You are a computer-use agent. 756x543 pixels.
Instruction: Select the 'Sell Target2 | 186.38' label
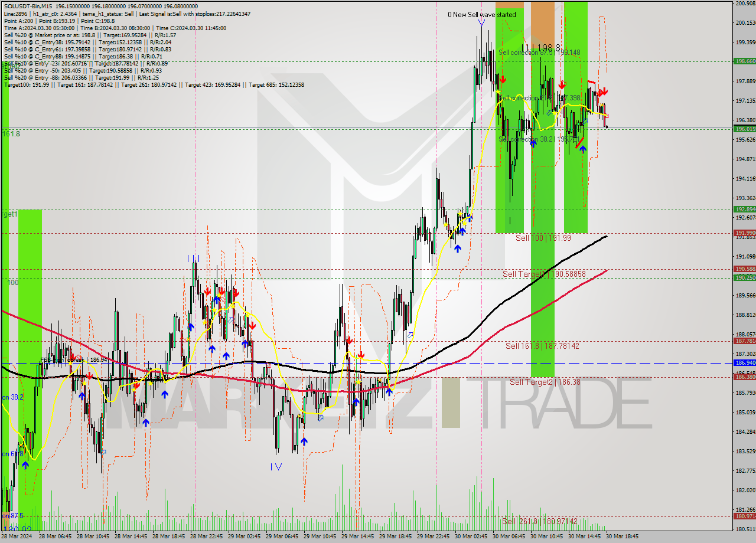coord(545,382)
